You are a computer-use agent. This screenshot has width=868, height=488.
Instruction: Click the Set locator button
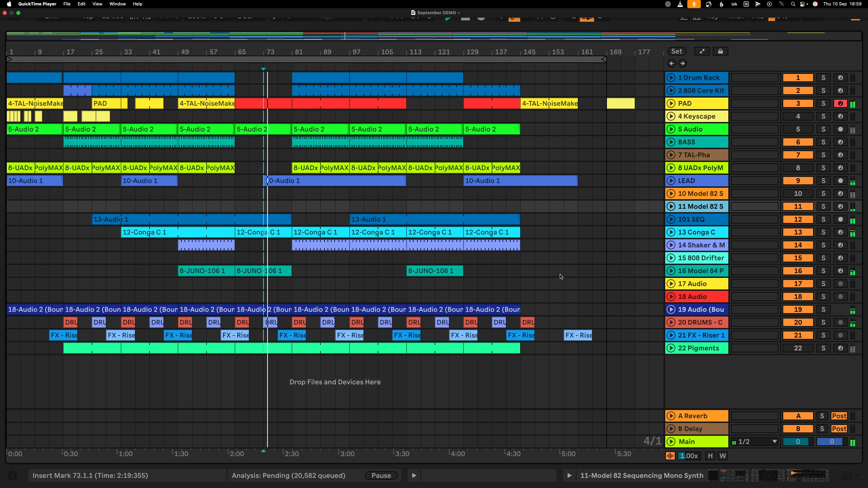[x=676, y=51]
